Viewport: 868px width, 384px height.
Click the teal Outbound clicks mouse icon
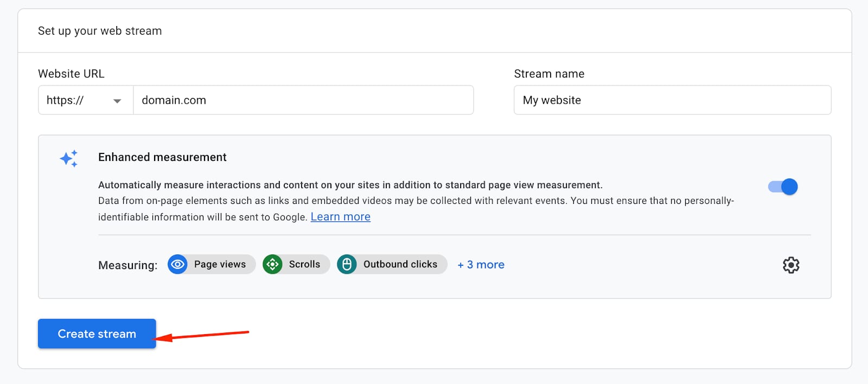pos(347,265)
